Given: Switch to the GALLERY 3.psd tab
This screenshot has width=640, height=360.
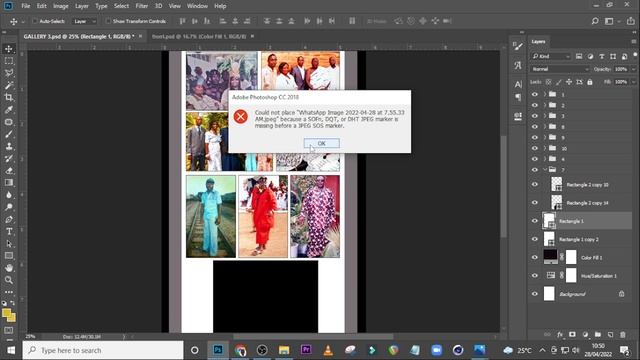Looking at the screenshot, I should tap(79, 36).
